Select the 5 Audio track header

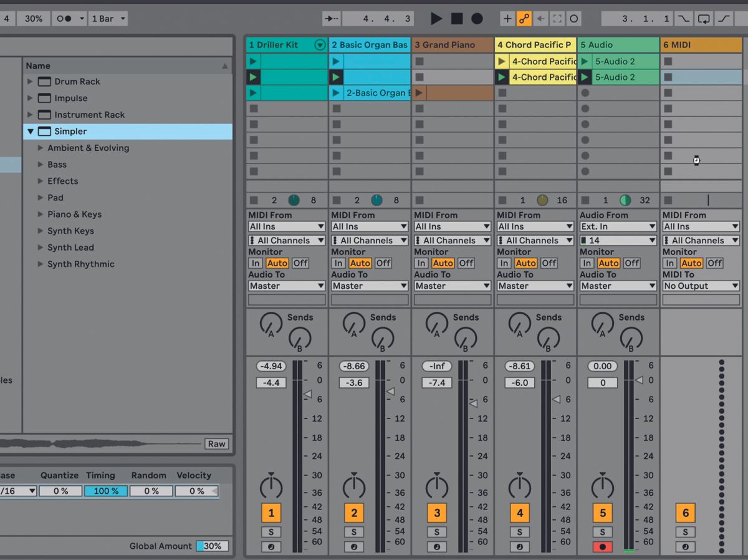click(618, 45)
